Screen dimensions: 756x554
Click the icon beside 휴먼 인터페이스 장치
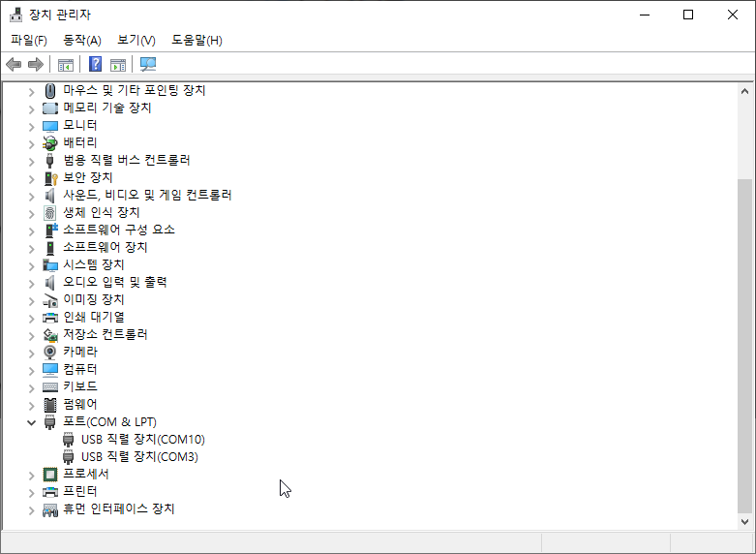50,509
